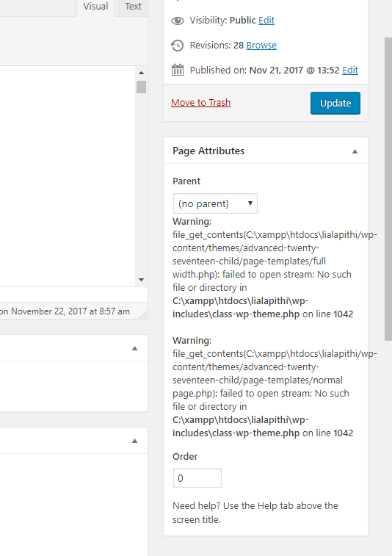This screenshot has width=392, height=556.
Task: Click the editor scrollbar up arrow
Action: (x=142, y=73)
